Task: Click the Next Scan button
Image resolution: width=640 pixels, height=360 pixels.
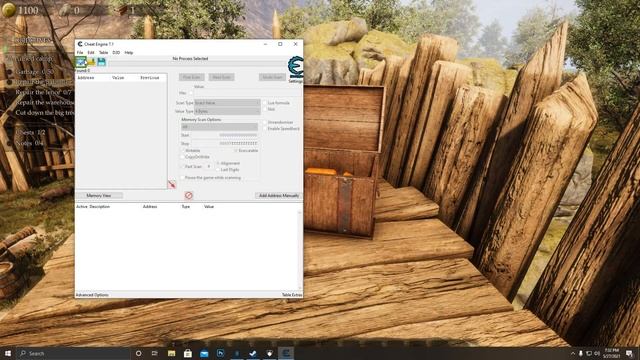Action: (222, 77)
